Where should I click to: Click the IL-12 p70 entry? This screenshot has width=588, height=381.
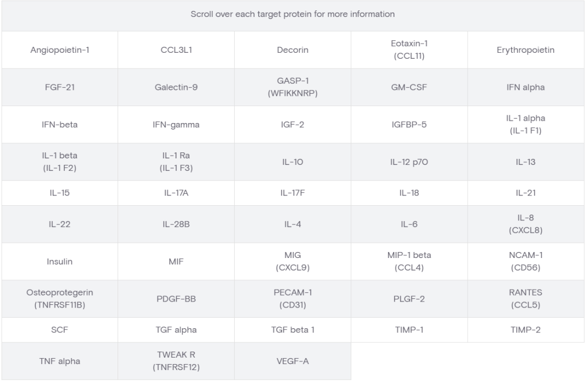tap(409, 162)
